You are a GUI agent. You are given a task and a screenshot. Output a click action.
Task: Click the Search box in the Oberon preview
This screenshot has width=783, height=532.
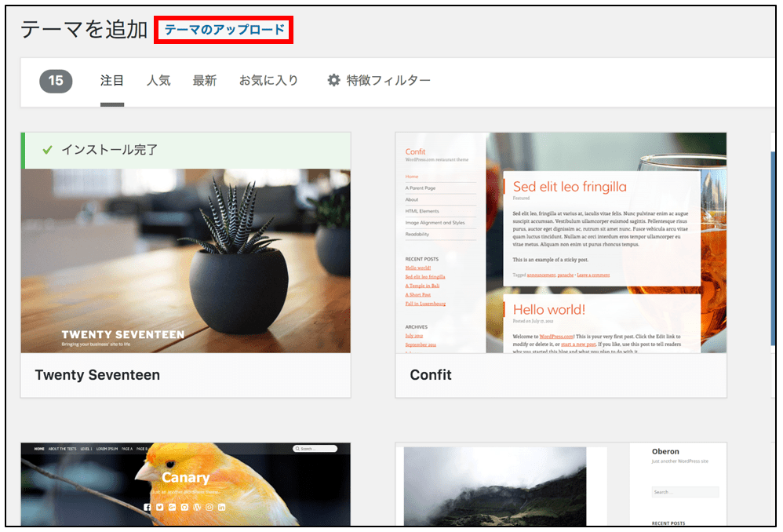click(685, 492)
